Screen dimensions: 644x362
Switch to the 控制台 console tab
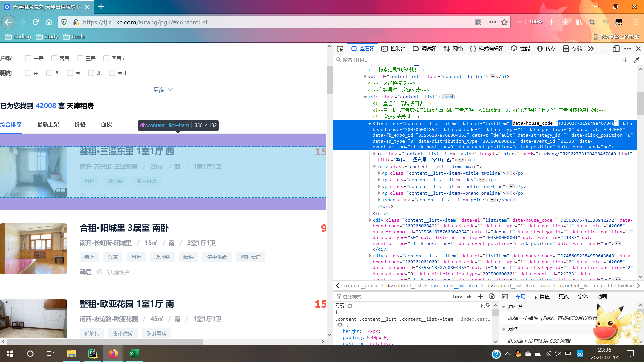(x=394, y=49)
